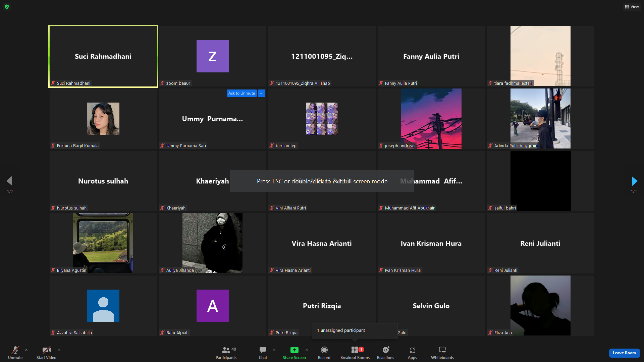644x362 pixels.
Task: Click the Reni Julianti large name
Action: [x=540, y=243]
